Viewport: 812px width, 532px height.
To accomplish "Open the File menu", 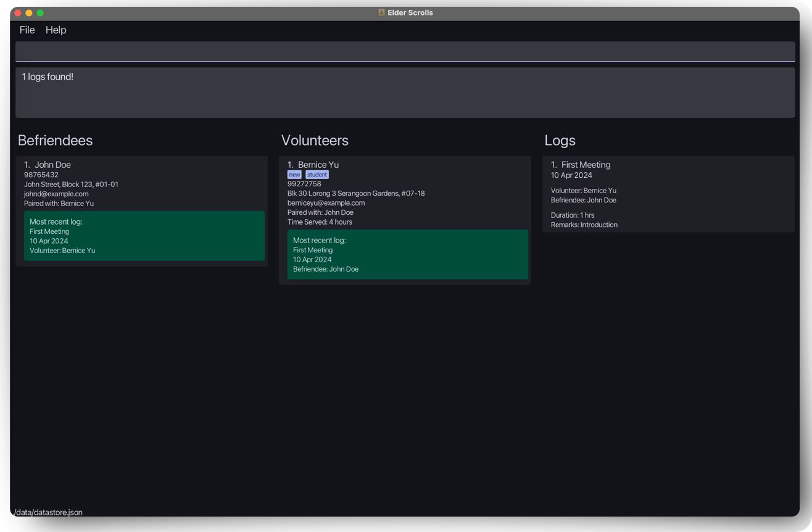I will pyautogui.click(x=27, y=30).
